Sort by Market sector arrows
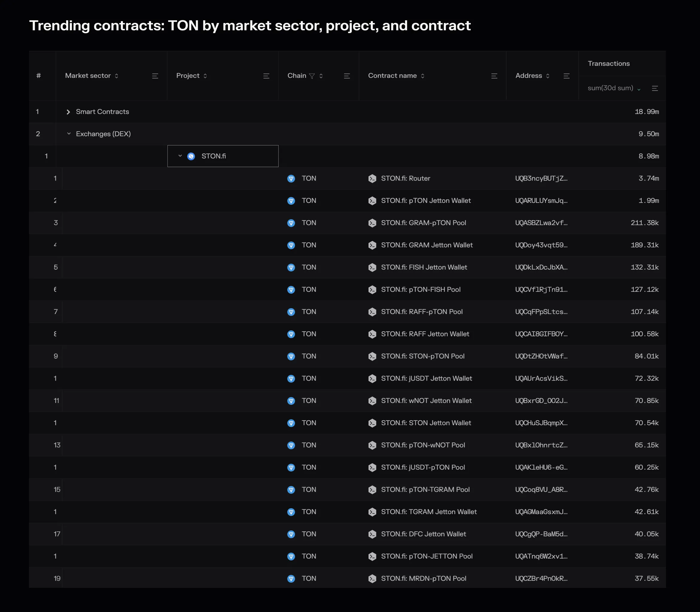Viewport: 700px width, 612px height. 116,76
